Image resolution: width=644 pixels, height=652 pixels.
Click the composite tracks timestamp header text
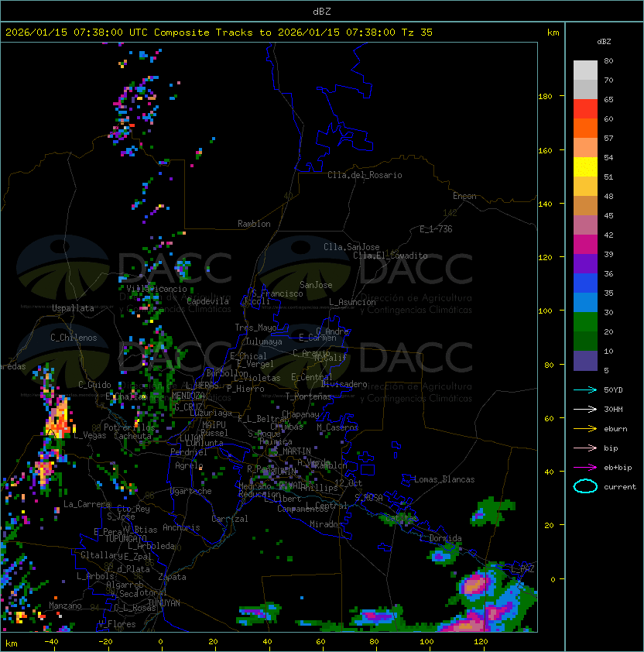click(x=219, y=33)
